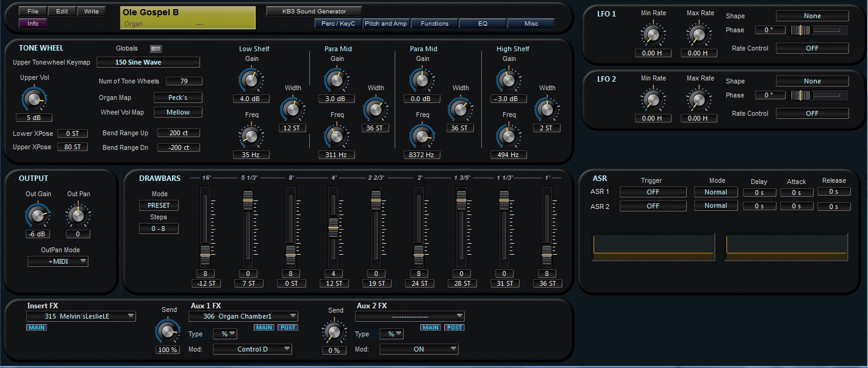The height and width of the screenshot is (368, 868).
Task: Click the 4' drawbar slider handle
Action: 333,227
